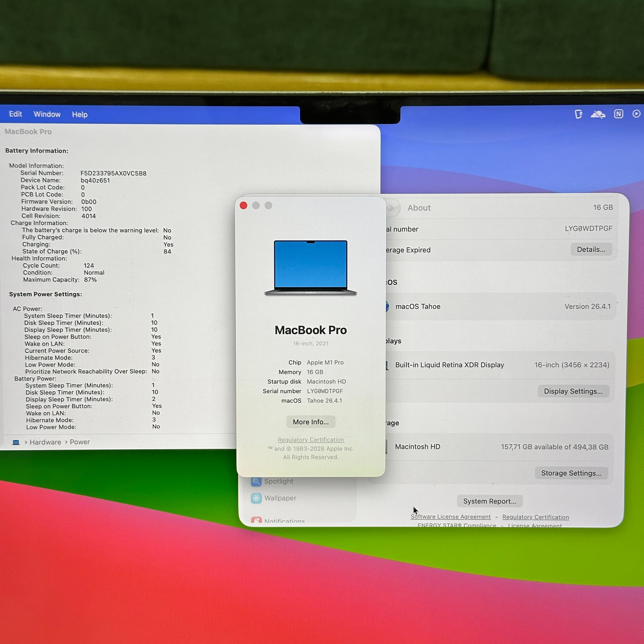This screenshot has width=644, height=644.
Task: Click the Startup disk value Macintosh HD
Action: tap(326, 381)
